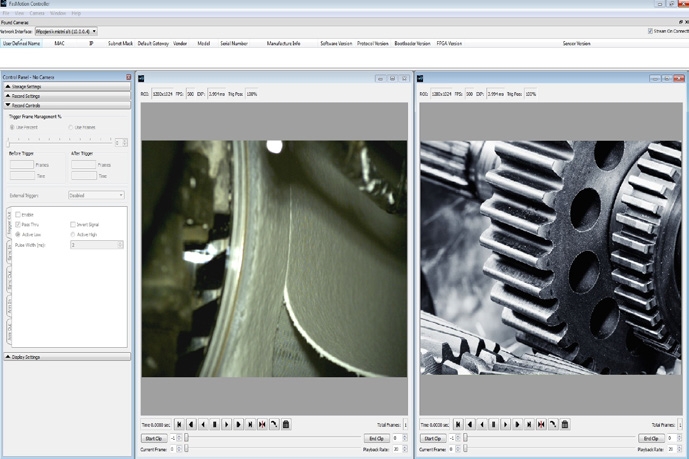Toggle the Pass Thru checkbox

coord(18,224)
